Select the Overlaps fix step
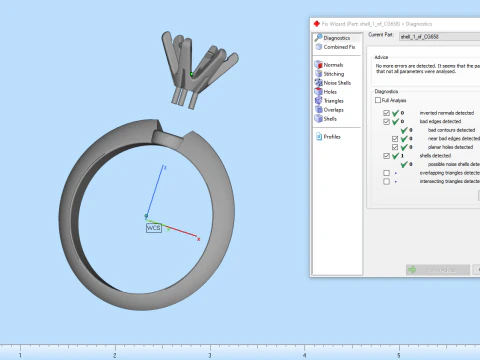This screenshot has height=360, width=480. pyautogui.click(x=329, y=110)
